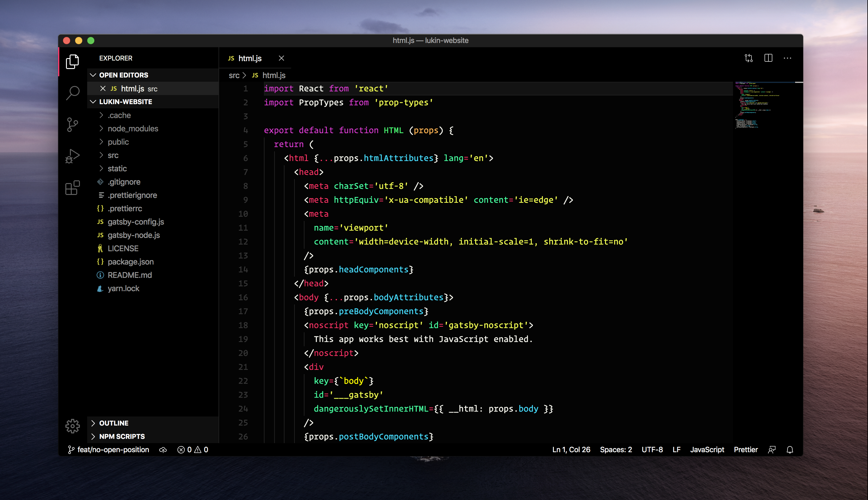Open the Search panel
The image size is (868, 500).
coord(72,92)
